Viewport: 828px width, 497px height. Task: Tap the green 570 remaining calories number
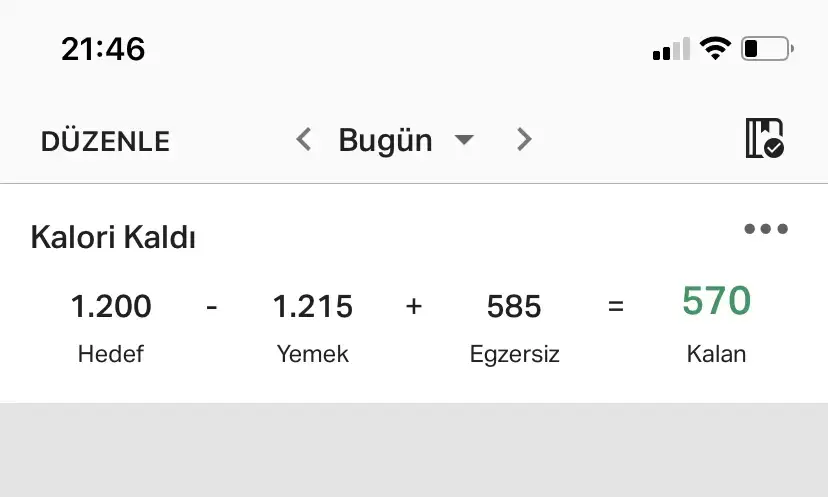716,301
